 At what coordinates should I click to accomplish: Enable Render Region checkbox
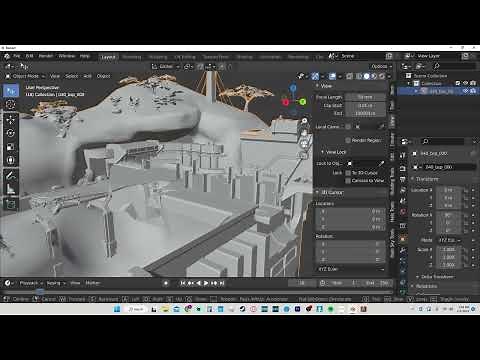coord(348,140)
